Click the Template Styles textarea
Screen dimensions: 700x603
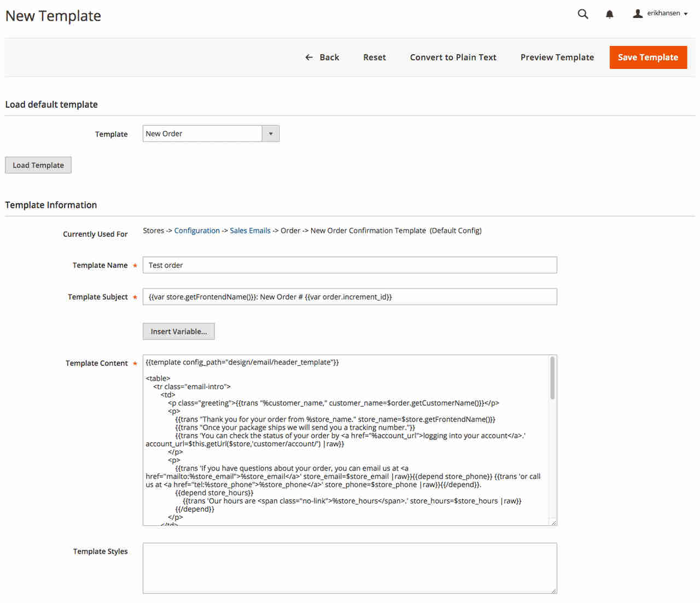click(350, 568)
